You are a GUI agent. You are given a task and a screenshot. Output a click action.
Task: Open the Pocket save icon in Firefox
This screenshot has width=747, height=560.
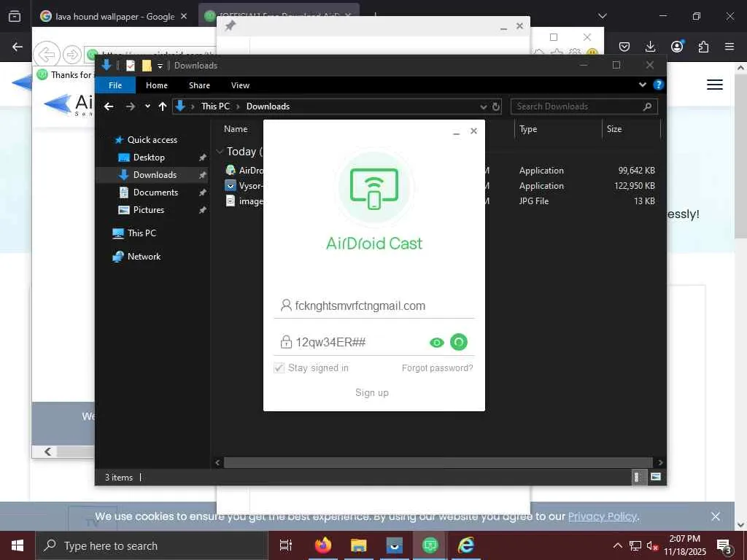[x=624, y=47]
